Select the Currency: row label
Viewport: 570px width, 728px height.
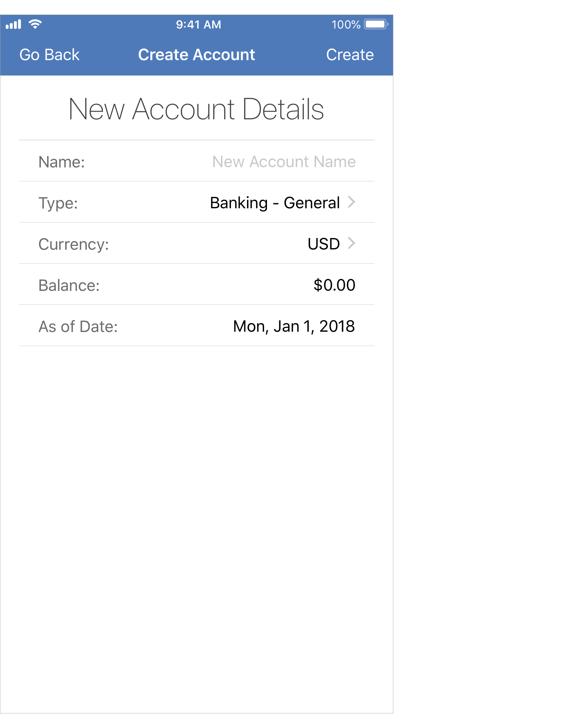tap(74, 244)
